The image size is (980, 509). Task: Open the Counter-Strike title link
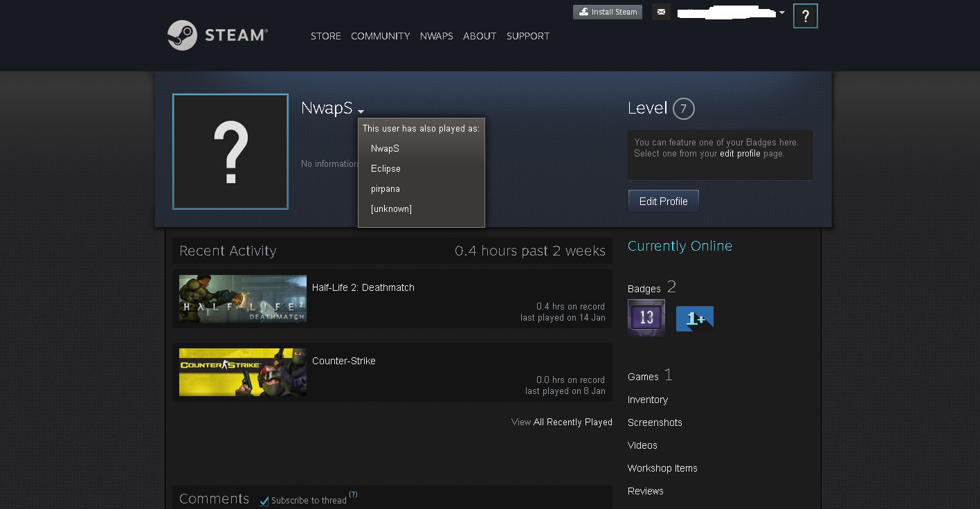(344, 361)
